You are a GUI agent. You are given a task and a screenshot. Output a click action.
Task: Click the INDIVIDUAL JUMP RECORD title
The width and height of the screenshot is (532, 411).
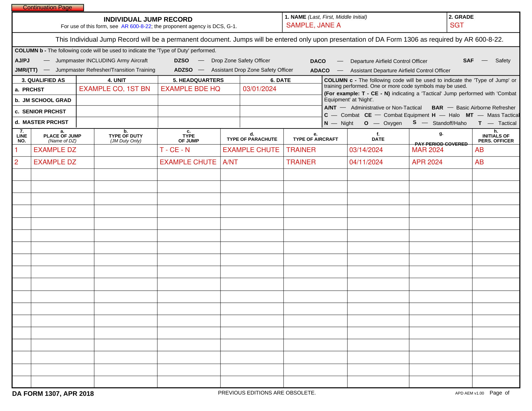coord(148,19)
